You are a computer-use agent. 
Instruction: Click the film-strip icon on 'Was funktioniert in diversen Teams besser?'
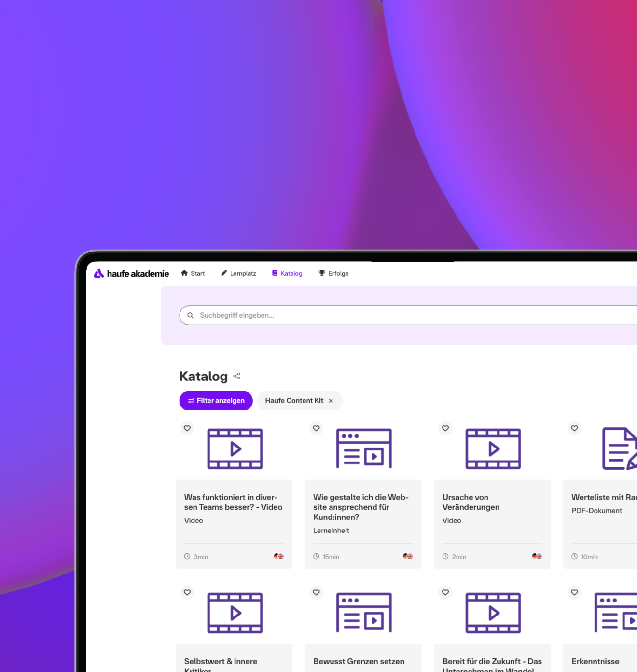(235, 448)
